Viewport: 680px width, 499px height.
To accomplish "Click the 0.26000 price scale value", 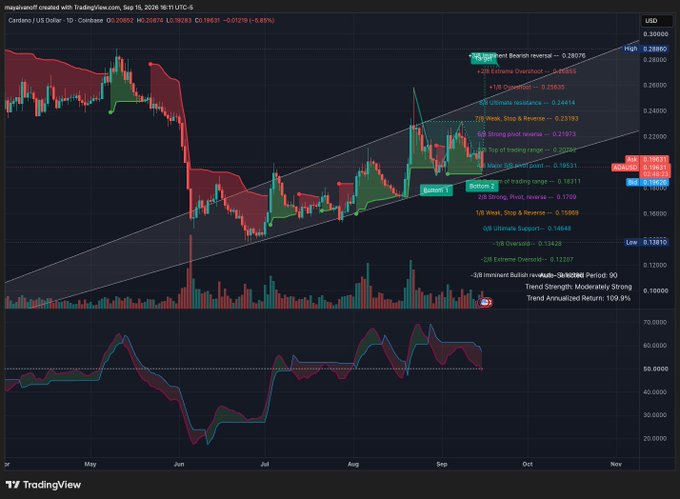I will [655, 85].
